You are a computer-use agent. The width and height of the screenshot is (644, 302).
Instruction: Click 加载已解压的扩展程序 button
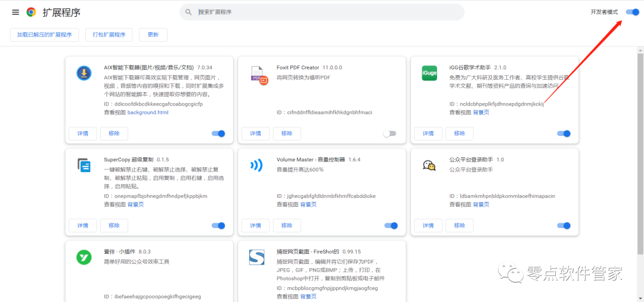click(44, 35)
